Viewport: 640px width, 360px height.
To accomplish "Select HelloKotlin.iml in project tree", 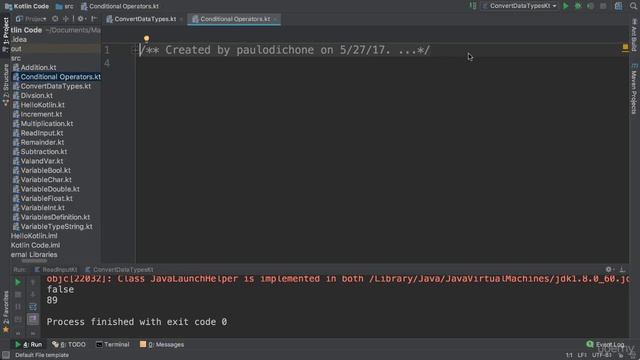I will [34, 236].
